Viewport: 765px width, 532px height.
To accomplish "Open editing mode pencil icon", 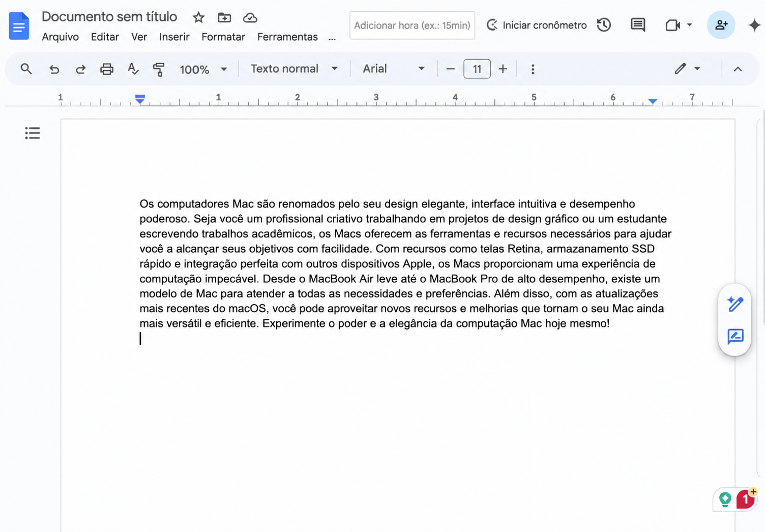I will (x=681, y=69).
